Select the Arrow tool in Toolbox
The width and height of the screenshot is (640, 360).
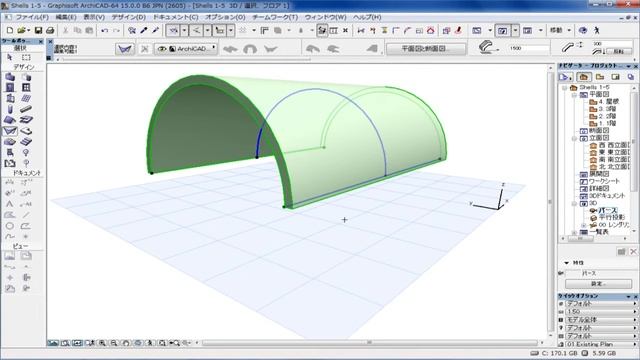[x=10, y=58]
